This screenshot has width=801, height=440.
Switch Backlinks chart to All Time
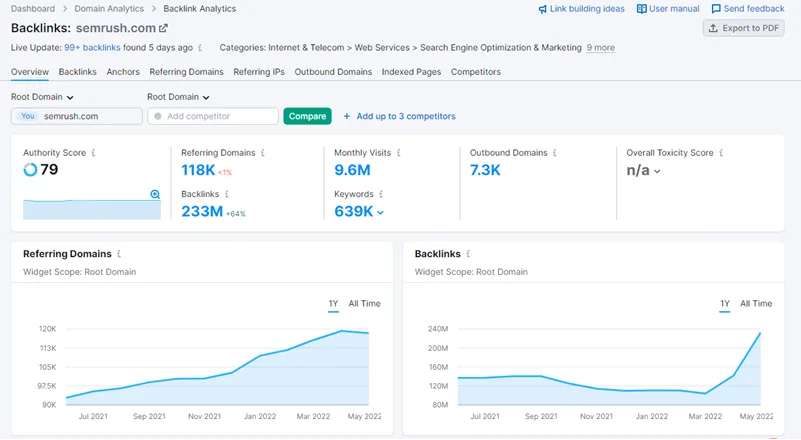[x=756, y=303]
